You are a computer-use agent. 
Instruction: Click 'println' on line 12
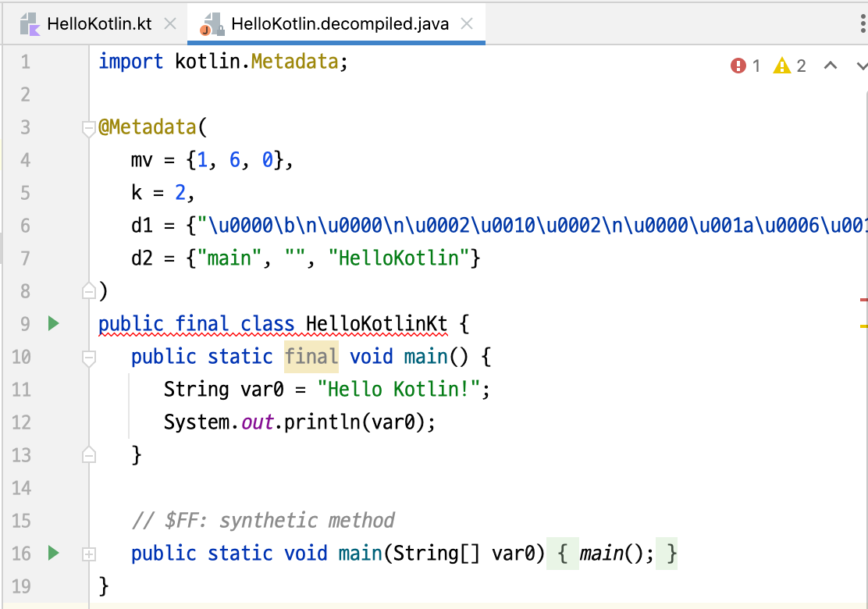pyautogui.click(x=322, y=422)
